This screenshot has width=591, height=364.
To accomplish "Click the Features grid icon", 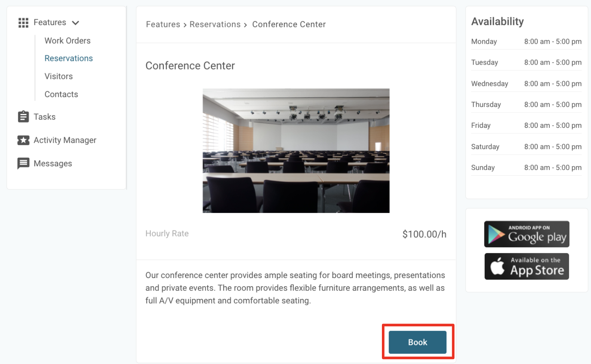I will [23, 23].
